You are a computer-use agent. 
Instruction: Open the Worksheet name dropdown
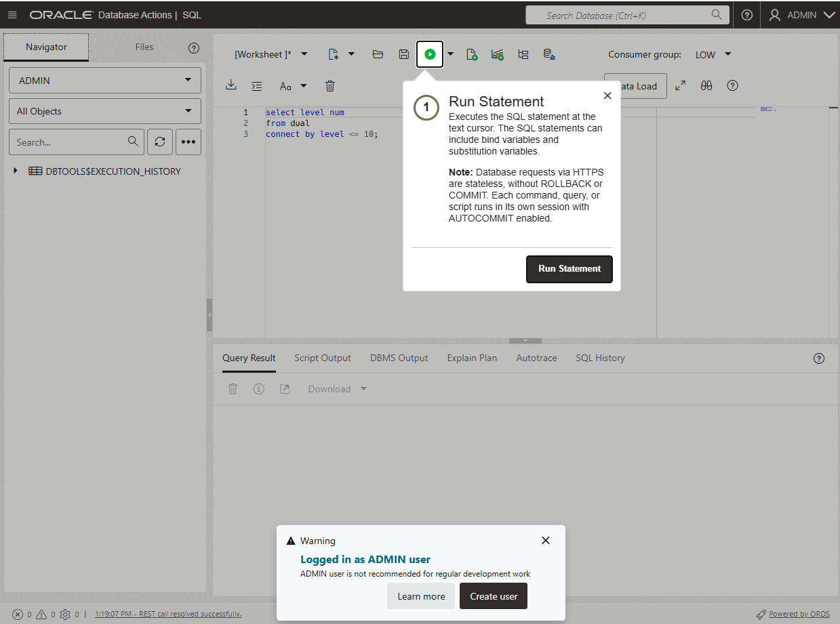pos(271,54)
